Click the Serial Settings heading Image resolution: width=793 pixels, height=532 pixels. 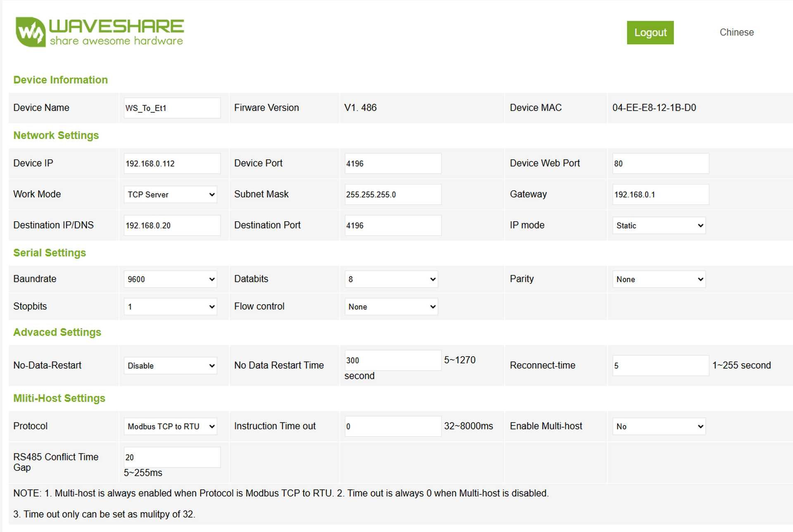click(x=50, y=253)
